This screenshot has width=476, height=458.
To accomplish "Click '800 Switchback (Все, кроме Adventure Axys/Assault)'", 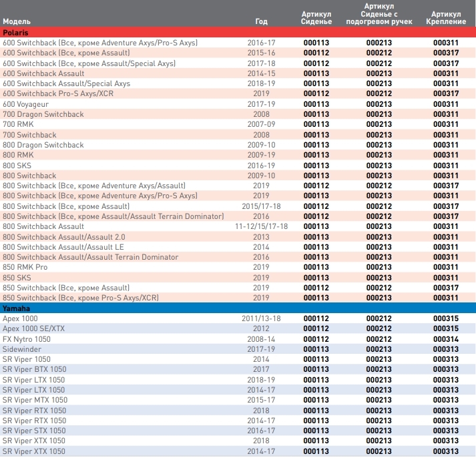I will tap(94, 186).
